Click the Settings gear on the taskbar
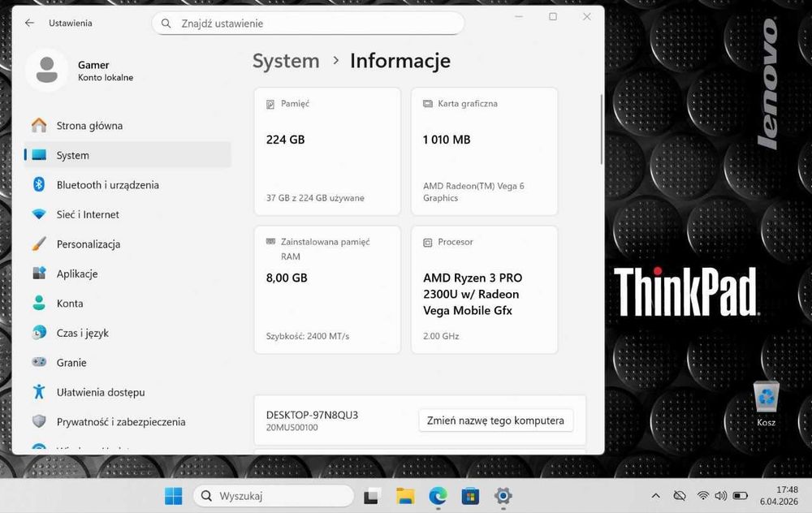This screenshot has height=513, width=812. click(503, 496)
